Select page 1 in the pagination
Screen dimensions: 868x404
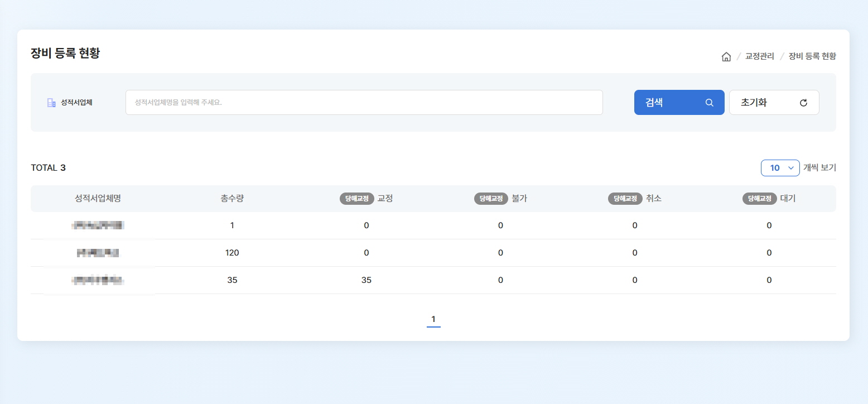point(433,319)
